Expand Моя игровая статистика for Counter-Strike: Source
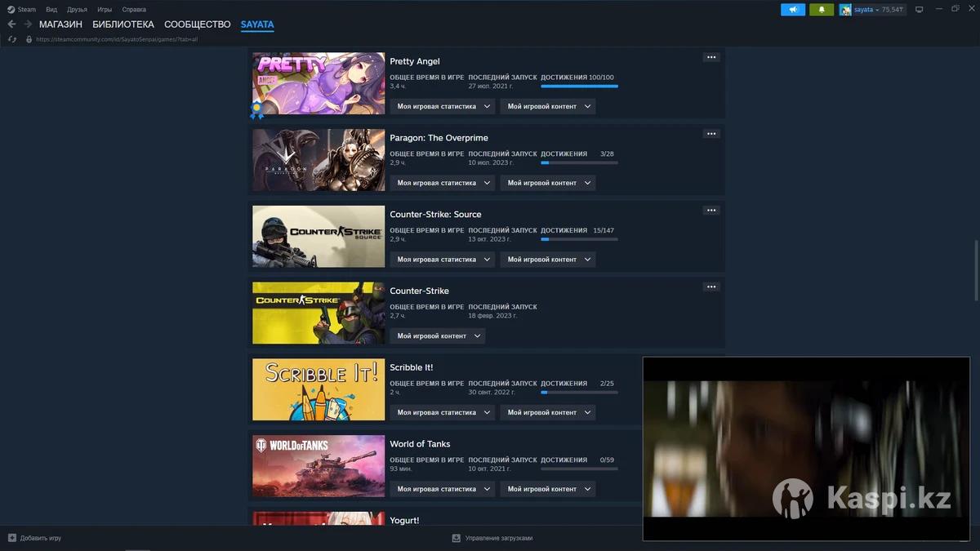The height and width of the screenshot is (551, 980). tap(442, 260)
